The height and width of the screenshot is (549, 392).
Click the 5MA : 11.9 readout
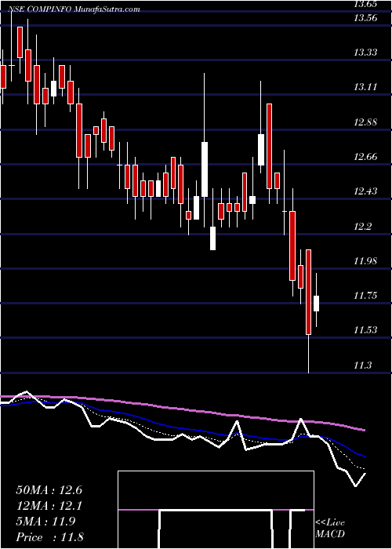45,522
